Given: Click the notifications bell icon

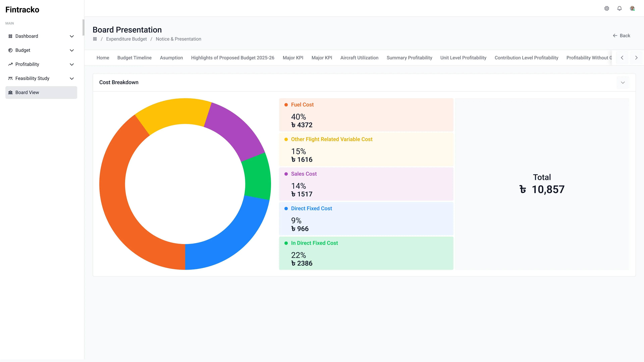Looking at the screenshot, I should [x=619, y=9].
